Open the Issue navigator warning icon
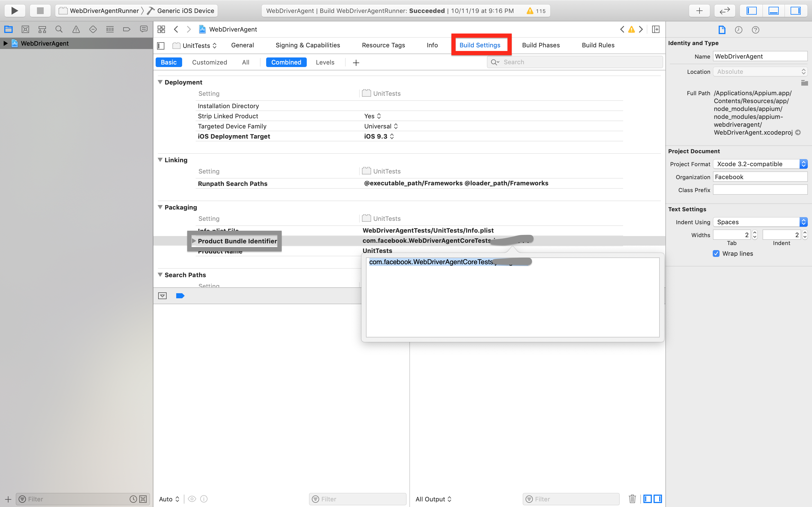The width and height of the screenshot is (812, 507). [x=76, y=30]
